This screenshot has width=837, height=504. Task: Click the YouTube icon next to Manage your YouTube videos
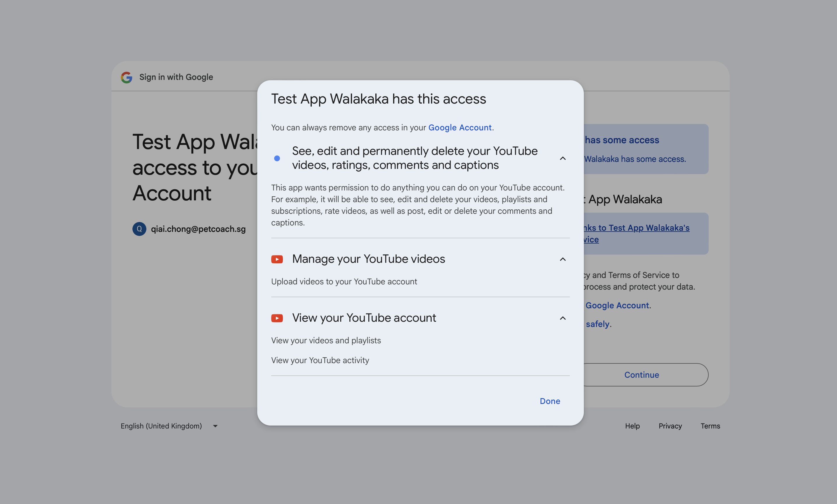pos(277,259)
